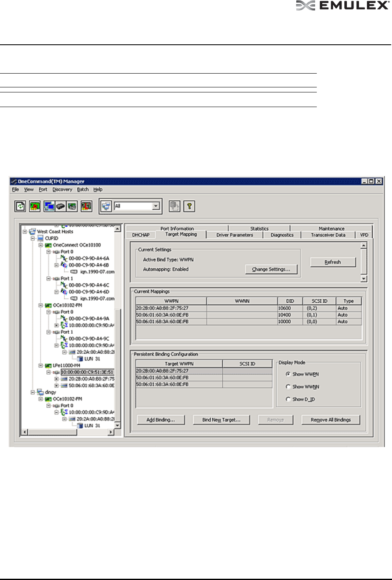Click LUN 31 disk icon under dingy
This screenshot has height=580, width=392.
coord(80,425)
